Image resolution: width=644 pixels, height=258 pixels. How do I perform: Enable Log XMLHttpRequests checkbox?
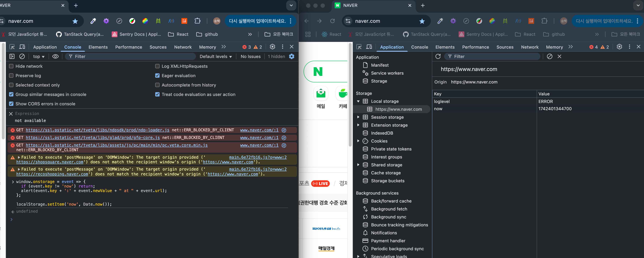[x=157, y=66]
